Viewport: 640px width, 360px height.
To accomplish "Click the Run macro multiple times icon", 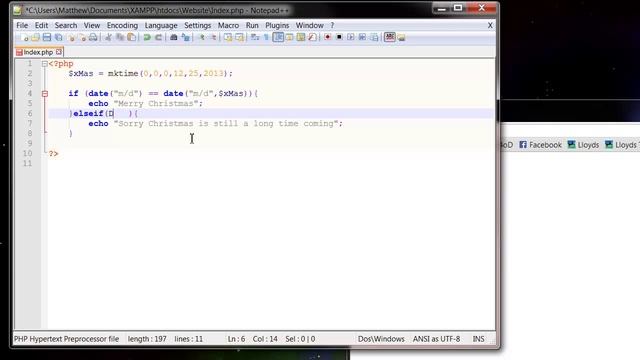I will (362, 38).
